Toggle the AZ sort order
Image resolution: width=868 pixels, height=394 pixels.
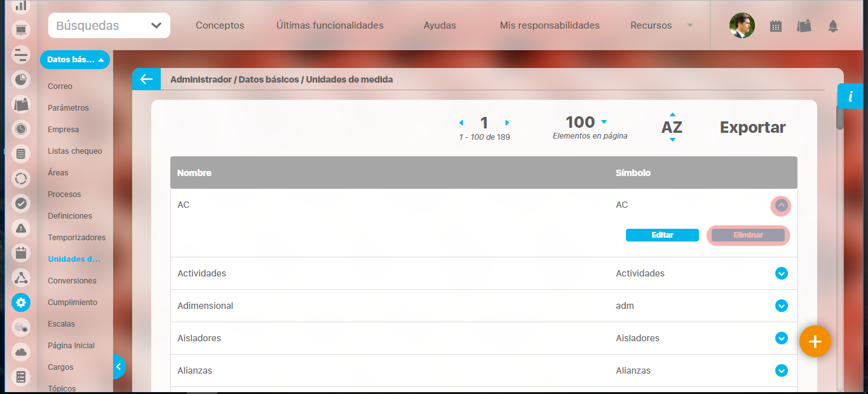(x=672, y=127)
